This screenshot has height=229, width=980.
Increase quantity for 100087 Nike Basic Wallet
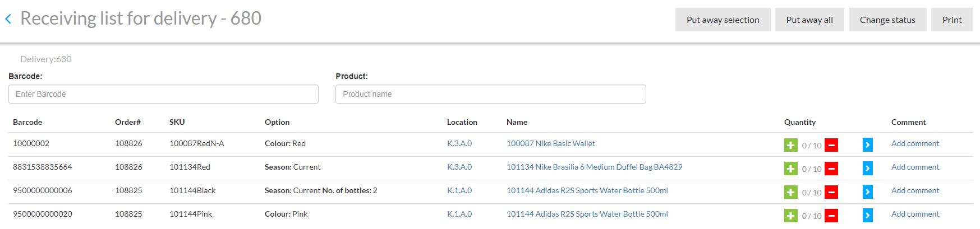click(x=790, y=145)
